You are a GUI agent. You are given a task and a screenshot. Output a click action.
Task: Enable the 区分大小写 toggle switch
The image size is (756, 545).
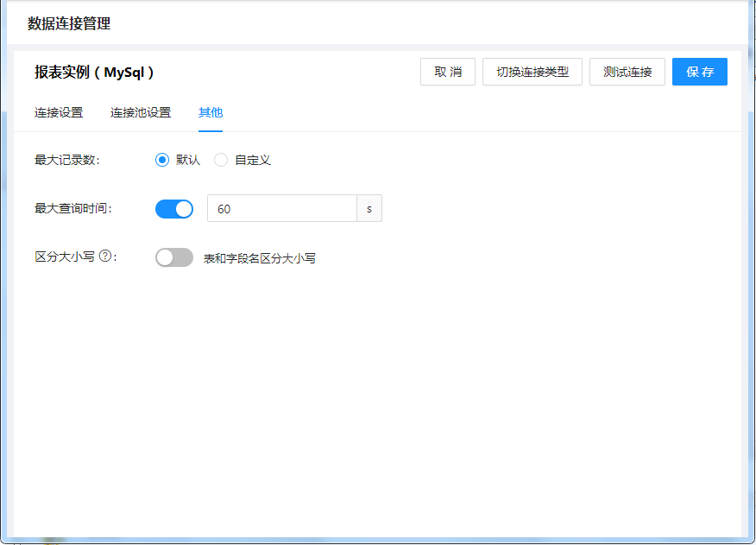click(174, 257)
